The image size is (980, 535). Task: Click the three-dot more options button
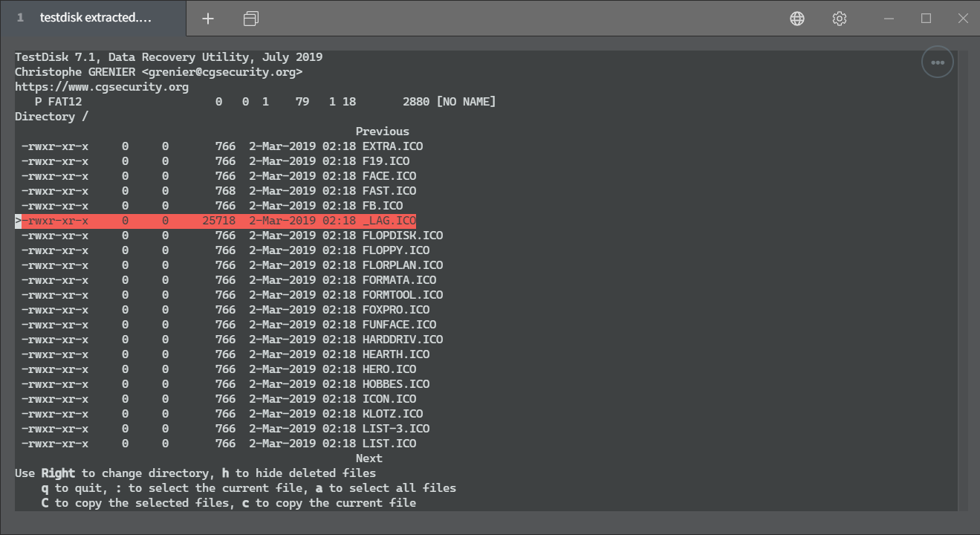pyautogui.click(x=937, y=62)
